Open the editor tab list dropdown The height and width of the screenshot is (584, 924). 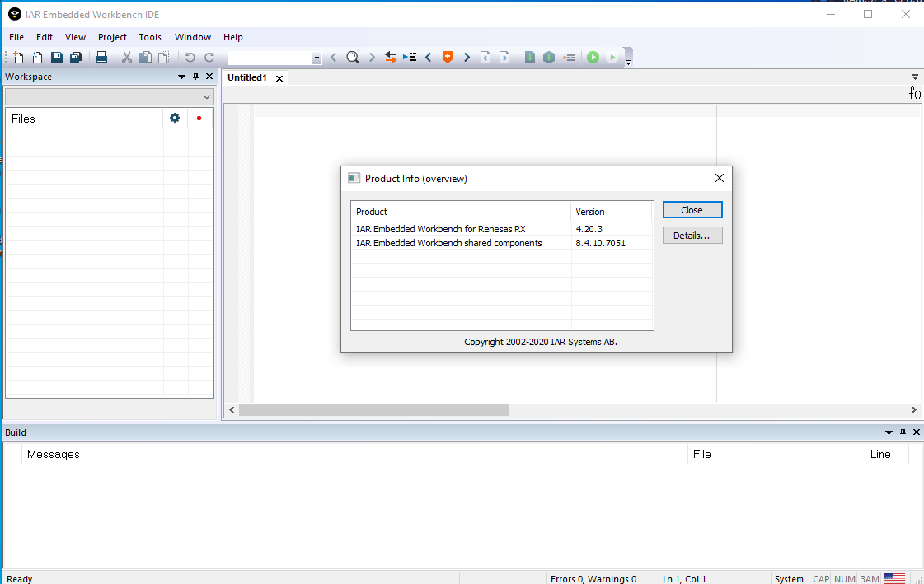pos(915,77)
